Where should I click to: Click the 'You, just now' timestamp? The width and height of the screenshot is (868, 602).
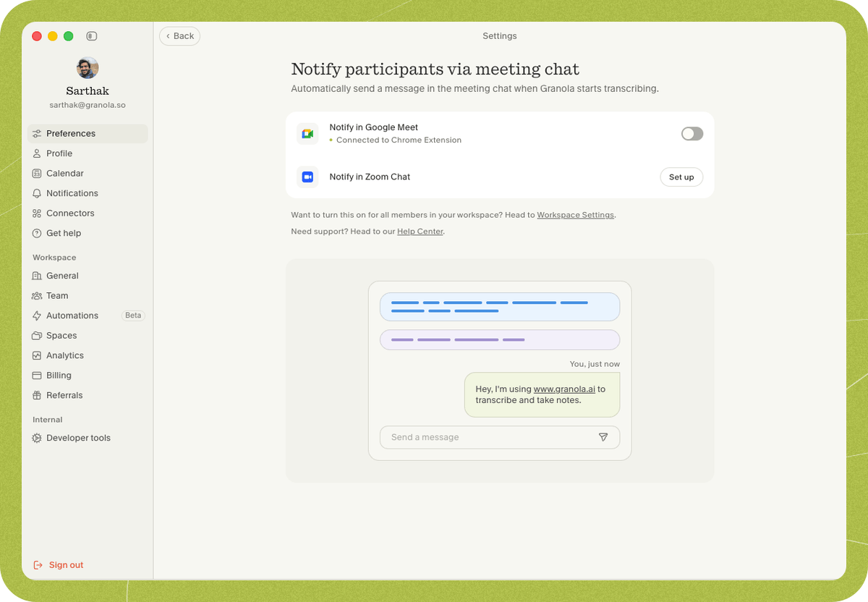tap(595, 364)
